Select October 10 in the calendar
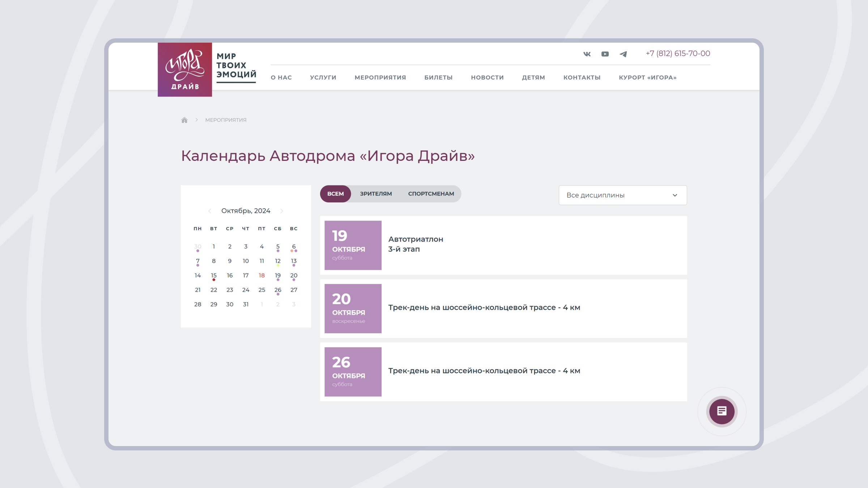Image resolution: width=868 pixels, height=488 pixels. [246, 261]
